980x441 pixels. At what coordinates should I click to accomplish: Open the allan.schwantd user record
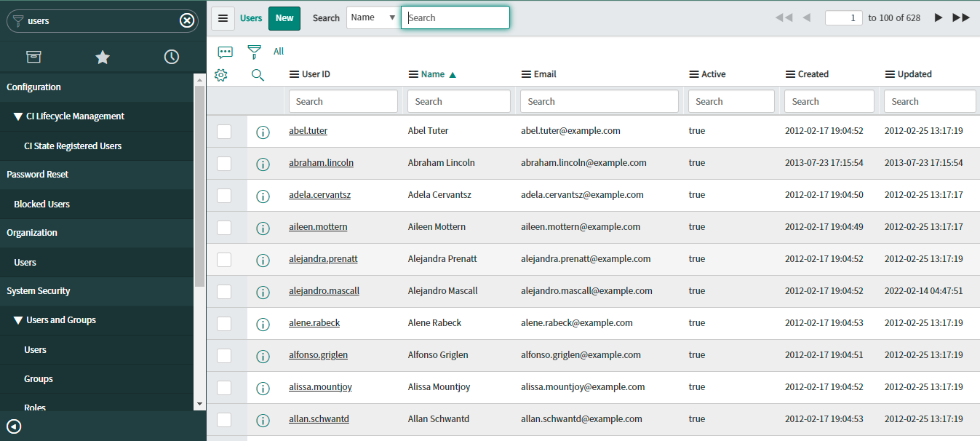(x=319, y=419)
